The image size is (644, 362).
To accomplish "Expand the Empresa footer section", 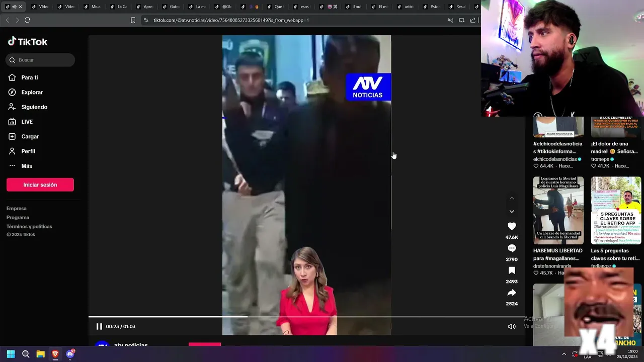I will point(17,209).
